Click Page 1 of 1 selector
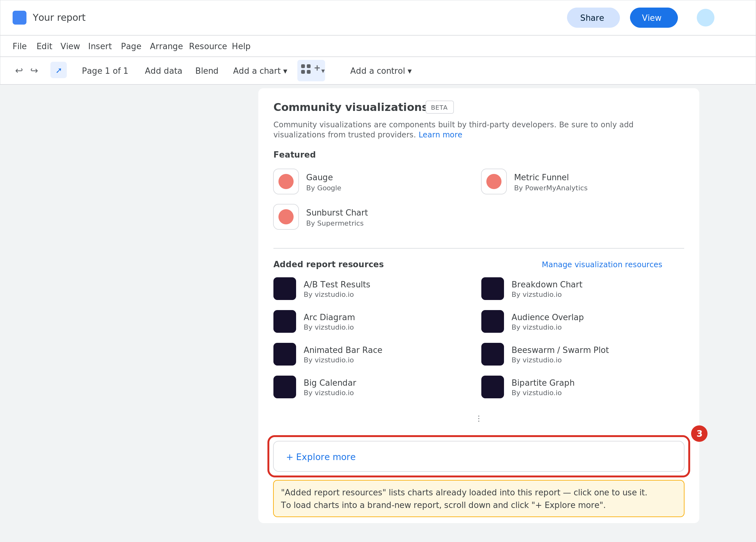Screen dimensions: 756x542 [105, 71]
